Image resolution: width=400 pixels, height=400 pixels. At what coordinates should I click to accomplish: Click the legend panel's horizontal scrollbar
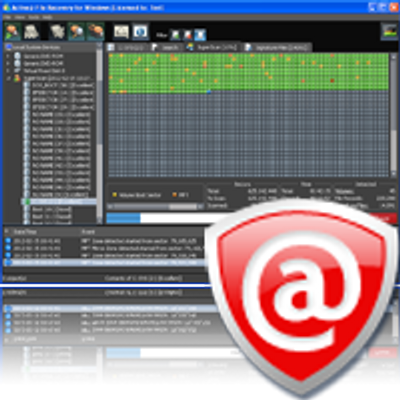pos(155,207)
